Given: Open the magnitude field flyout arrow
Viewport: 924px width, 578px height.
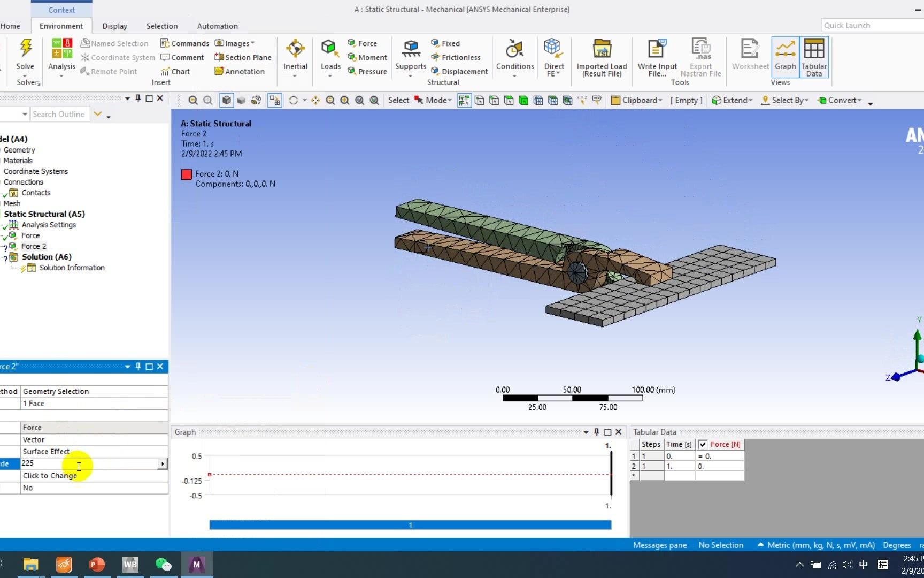Looking at the screenshot, I should click(x=162, y=464).
